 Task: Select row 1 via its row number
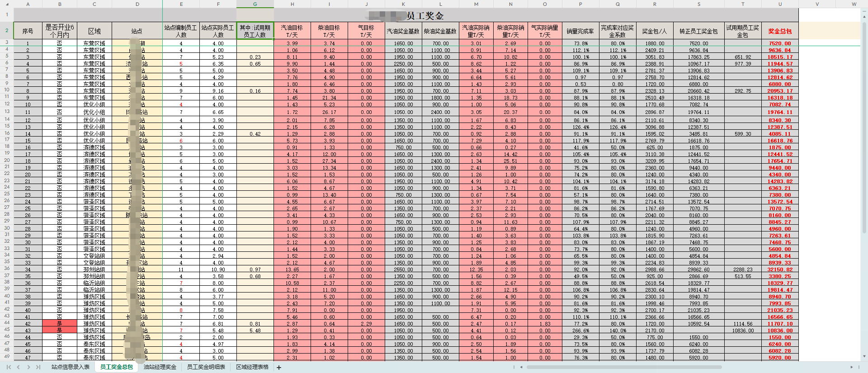click(x=7, y=15)
